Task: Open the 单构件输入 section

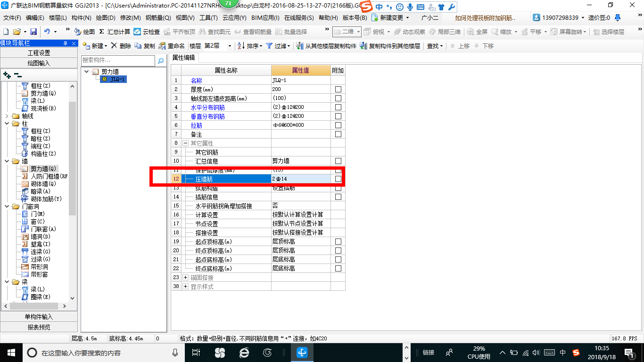Action: [39, 317]
